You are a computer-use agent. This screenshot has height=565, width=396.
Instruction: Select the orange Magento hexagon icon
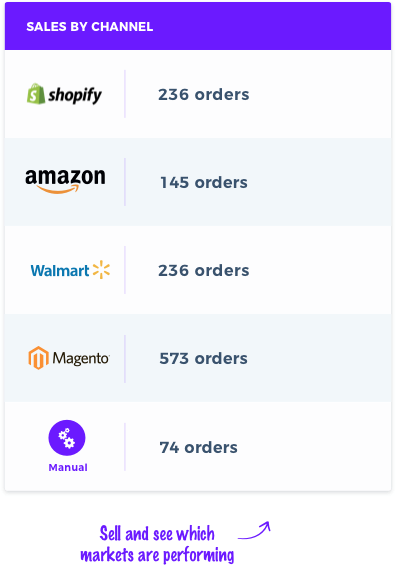[x=38, y=358]
